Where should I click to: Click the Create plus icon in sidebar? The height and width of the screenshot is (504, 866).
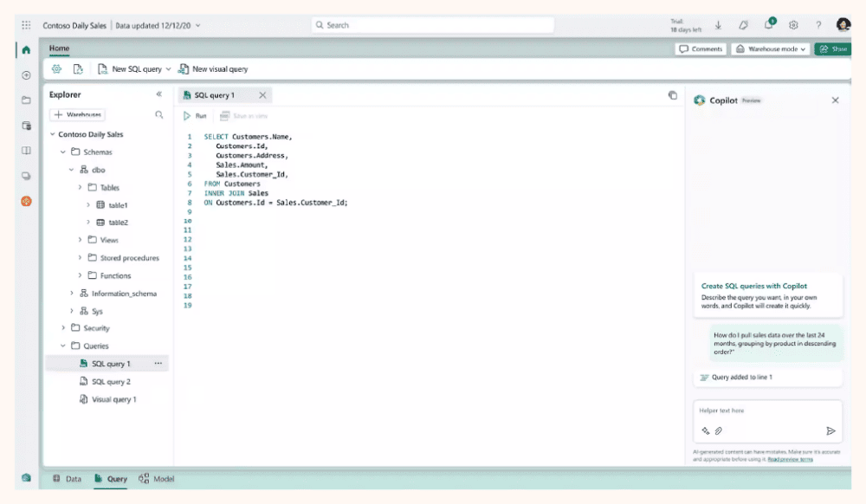(26, 75)
